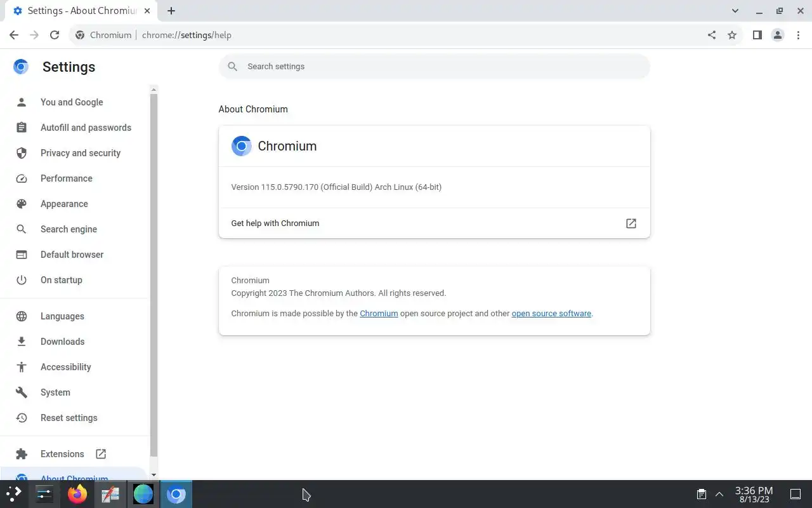Click the Privacy and security shield icon

click(22, 153)
